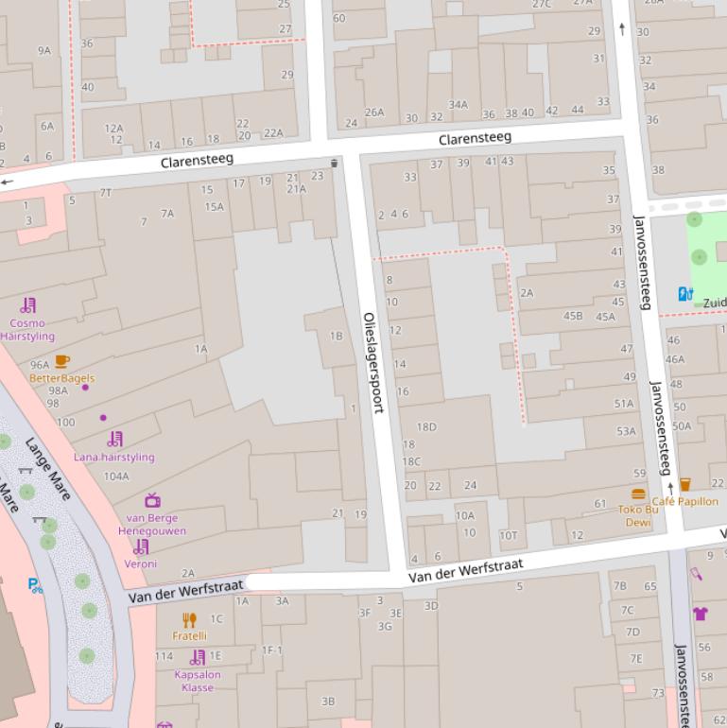
Task: Select the Lana hairstyling text label
Action: pyautogui.click(x=114, y=458)
